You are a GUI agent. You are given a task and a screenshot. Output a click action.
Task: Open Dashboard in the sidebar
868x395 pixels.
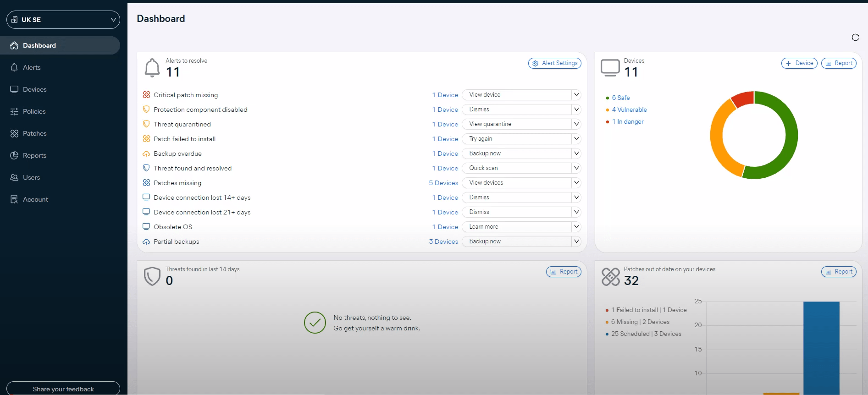60,45
